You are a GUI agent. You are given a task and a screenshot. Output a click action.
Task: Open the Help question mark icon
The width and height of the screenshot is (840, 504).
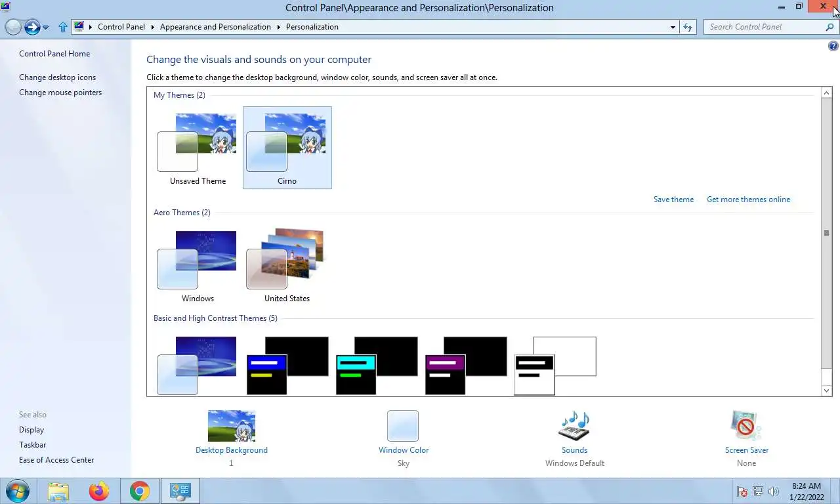[833, 47]
